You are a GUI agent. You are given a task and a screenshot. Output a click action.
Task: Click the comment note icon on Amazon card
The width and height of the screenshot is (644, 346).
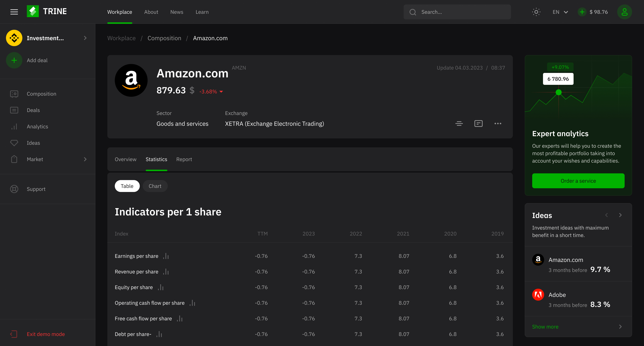pyautogui.click(x=478, y=124)
